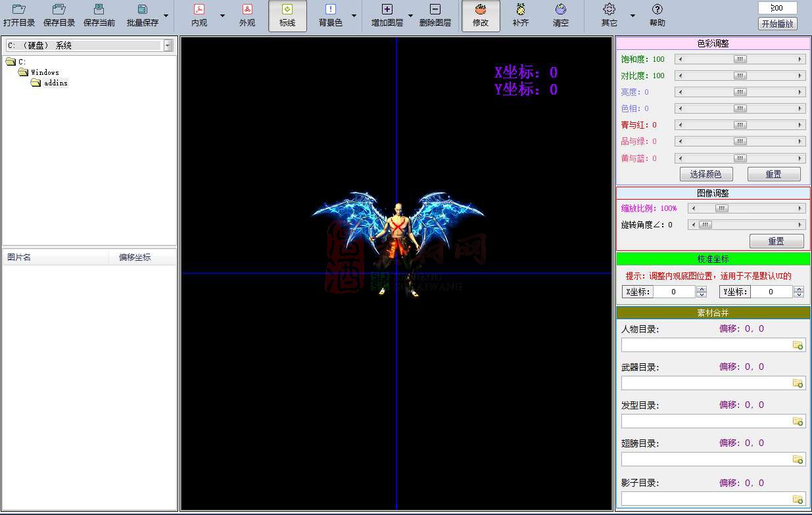Viewport: 812px width, 515px height.
Task: Browse for the 发型目录 folder
Action: pos(798,421)
